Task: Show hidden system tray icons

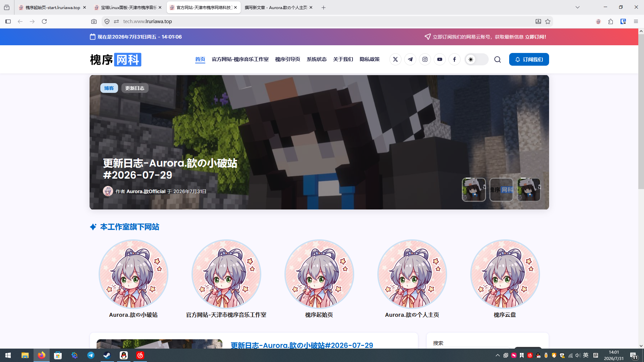Action: [x=498, y=355]
